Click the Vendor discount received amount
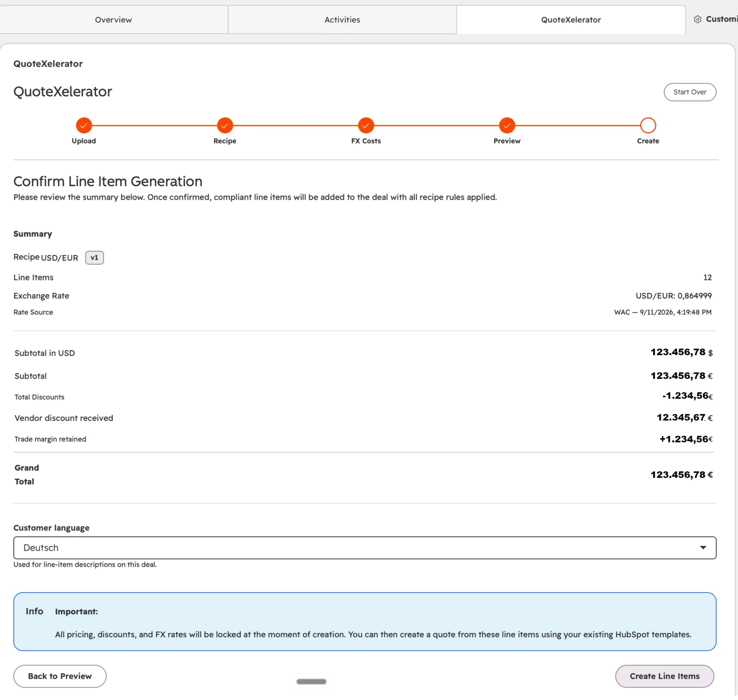This screenshot has height=700, width=738. coord(684,418)
